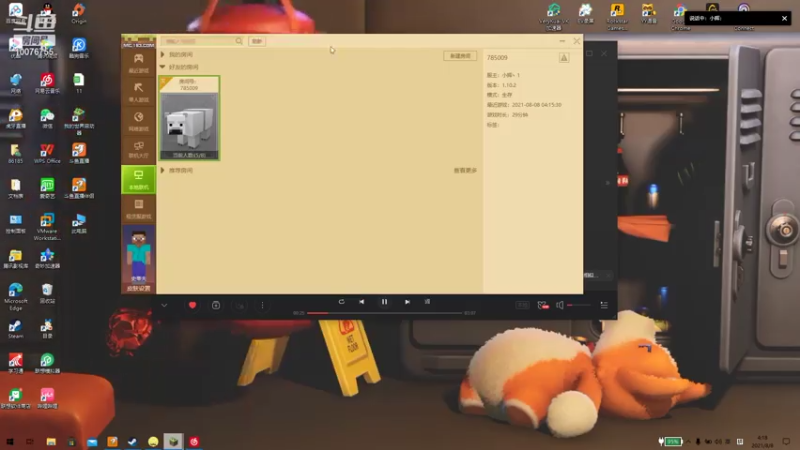Open the WeChat desktop icon
800x450 pixels.
(x=47, y=118)
